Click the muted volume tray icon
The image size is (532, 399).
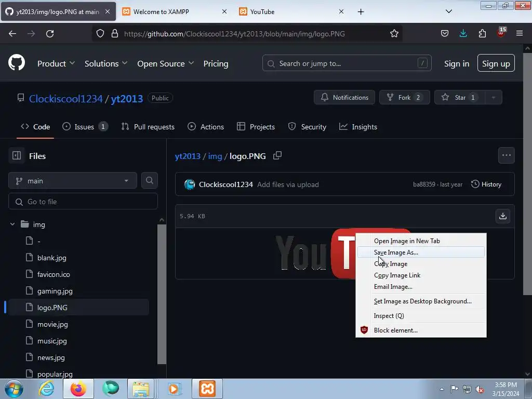coord(480,389)
